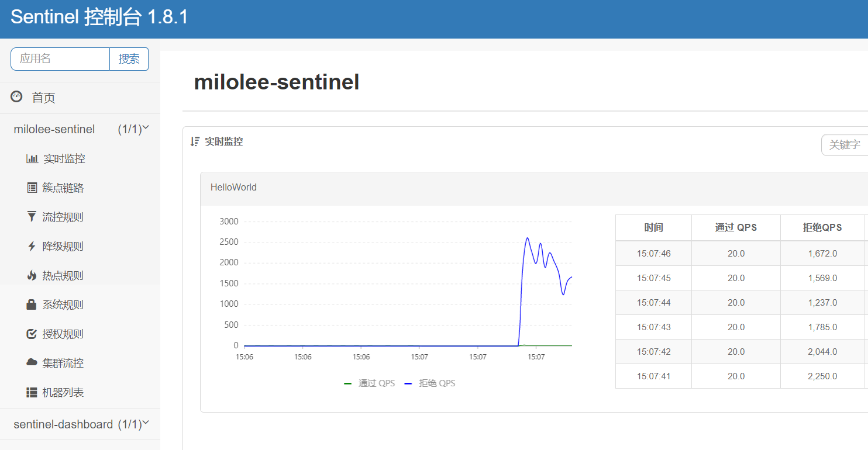The width and height of the screenshot is (868, 450).
Task: Toggle sorting via the 实时监控 sort icon
Action: 194,141
